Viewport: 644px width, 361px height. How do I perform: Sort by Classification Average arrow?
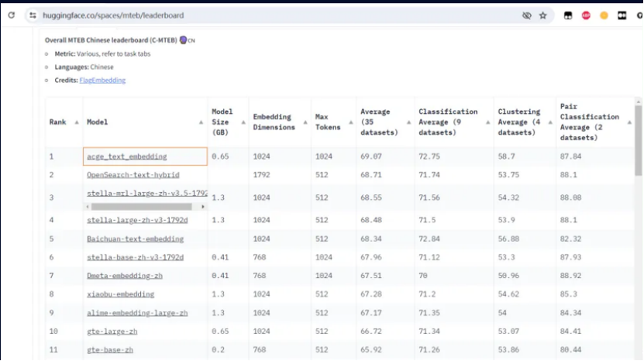pyautogui.click(x=487, y=122)
